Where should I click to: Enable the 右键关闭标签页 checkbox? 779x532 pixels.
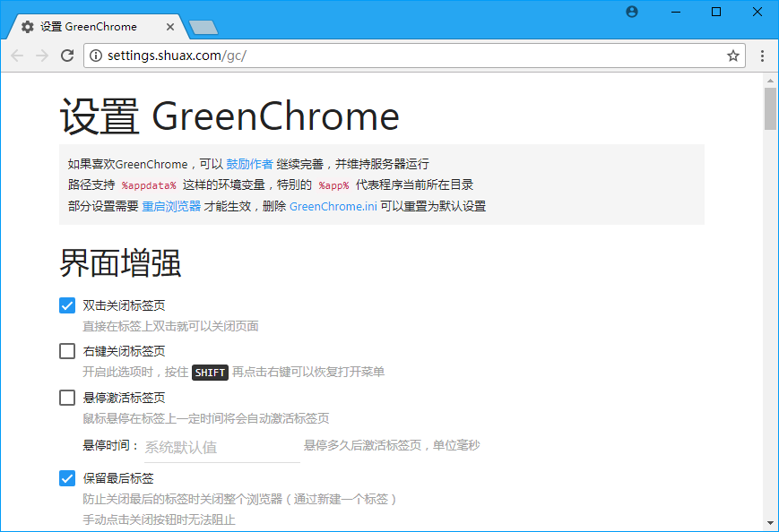pyautogui.click(x=67, y=351)
